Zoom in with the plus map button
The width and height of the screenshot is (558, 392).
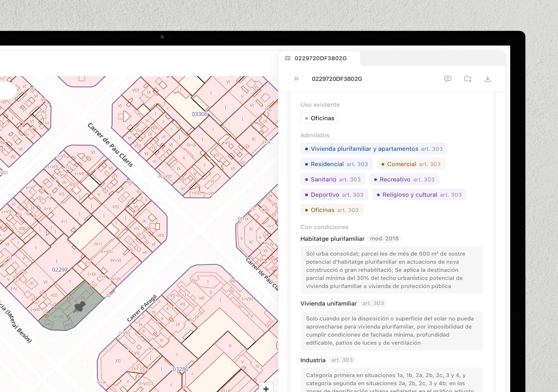pos(266,388)
